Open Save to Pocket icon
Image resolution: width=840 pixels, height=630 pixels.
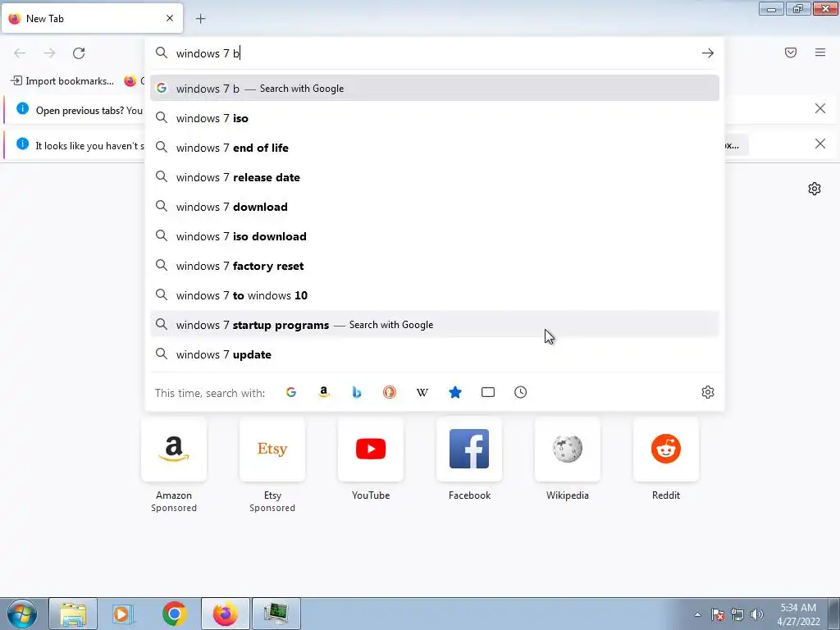(791, 52)
